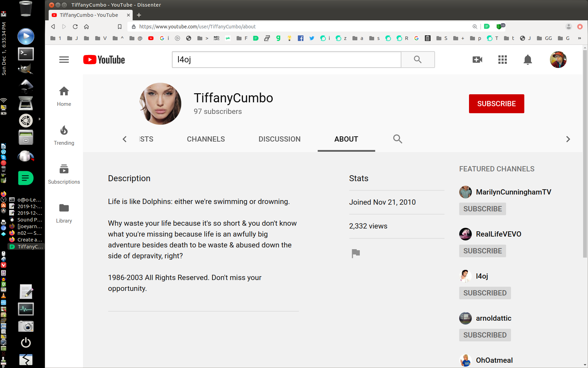Open the power button in dock

[26, 342]
